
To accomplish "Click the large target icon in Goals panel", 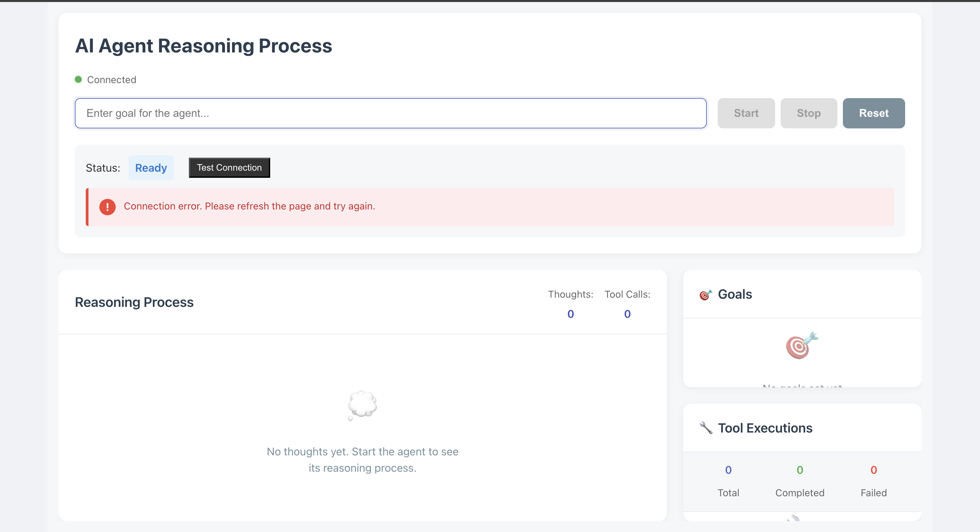I will pyautogui.click(x=802, y=345).
